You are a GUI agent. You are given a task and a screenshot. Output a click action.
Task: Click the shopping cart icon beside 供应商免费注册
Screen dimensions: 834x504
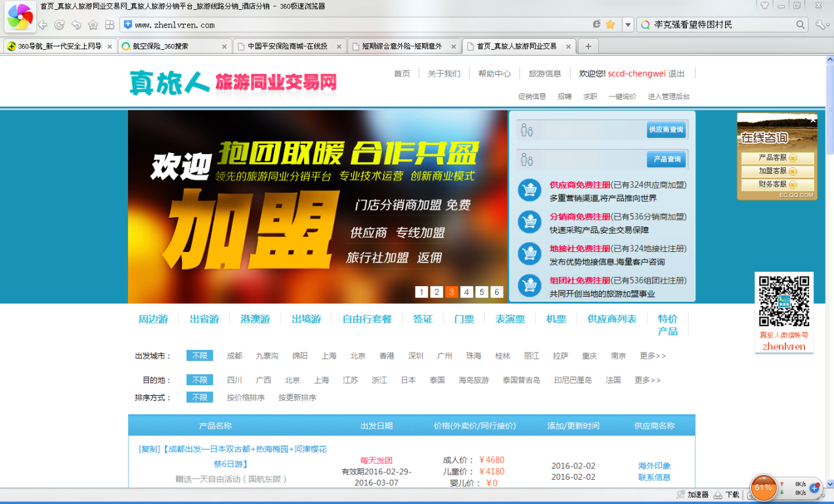[529, 190]
